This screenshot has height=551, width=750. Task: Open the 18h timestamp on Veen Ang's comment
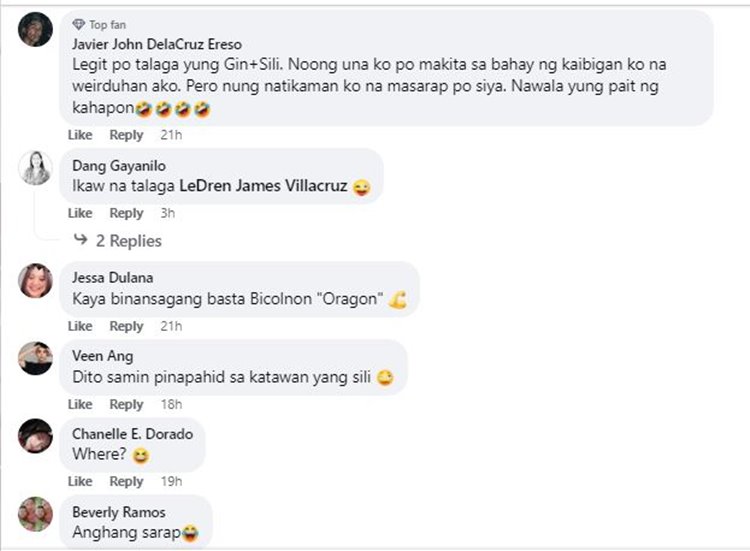point(171,404)
